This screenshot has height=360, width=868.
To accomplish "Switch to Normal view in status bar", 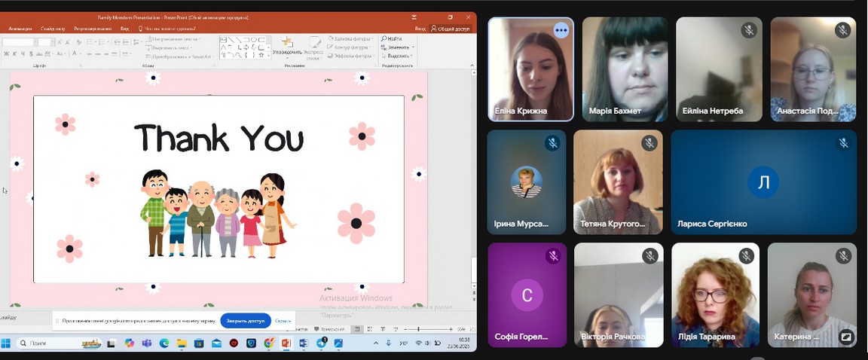I will 357,329.
